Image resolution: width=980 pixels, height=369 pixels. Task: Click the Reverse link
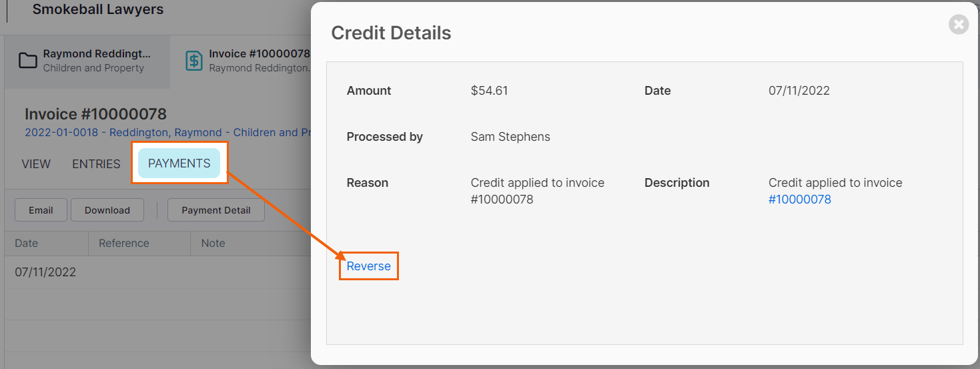(369, 266)
